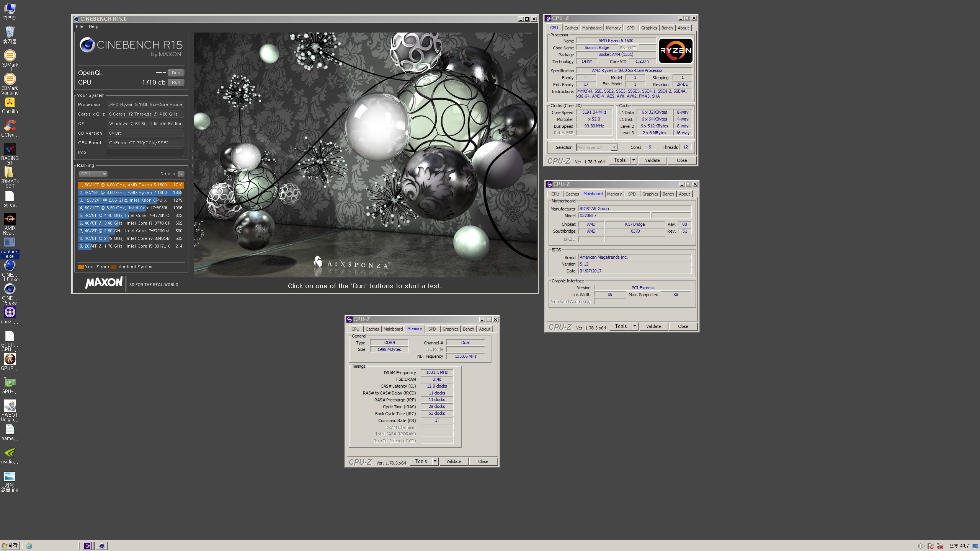Open the CPU ranking dropdown in Cinebench
The width and height of the screenshot is (980, 551).
[x=93, y=174]
